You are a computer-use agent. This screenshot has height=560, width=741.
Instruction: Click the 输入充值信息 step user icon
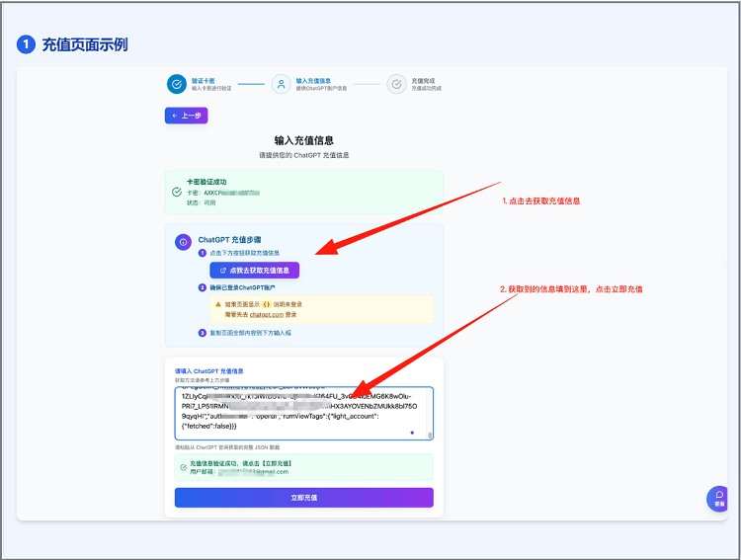[281, 84]
